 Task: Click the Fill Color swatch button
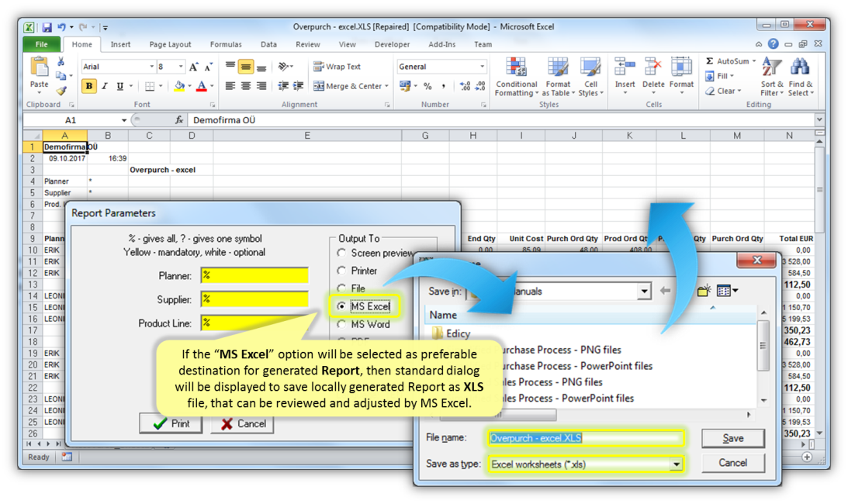(x=179, y=86)
